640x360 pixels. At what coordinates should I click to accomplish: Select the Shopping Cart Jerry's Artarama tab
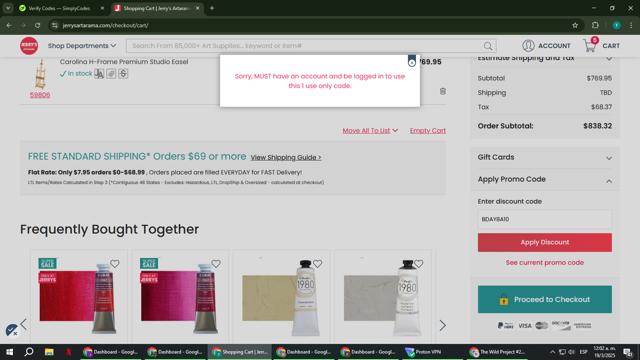tap(157, 8)
